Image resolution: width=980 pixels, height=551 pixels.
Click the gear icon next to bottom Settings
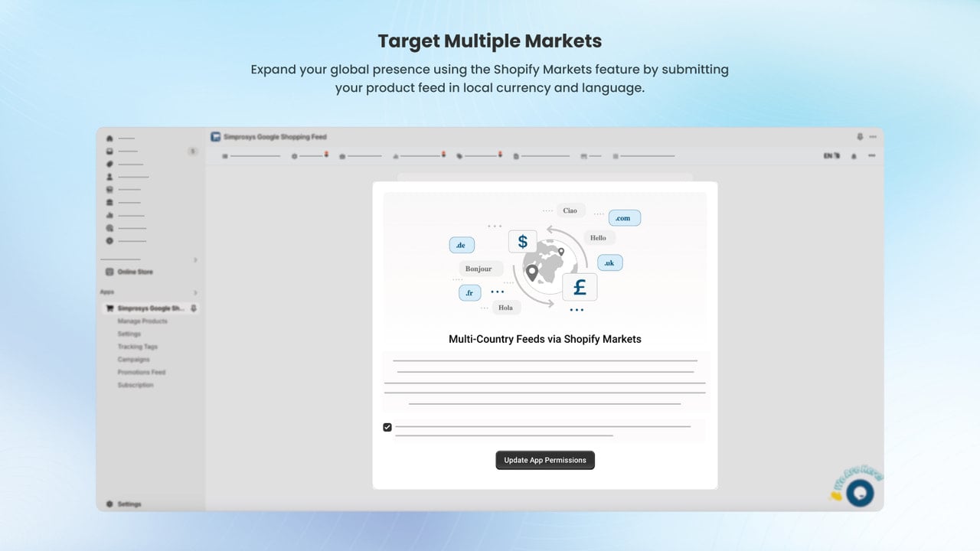[x=109, y=504]
